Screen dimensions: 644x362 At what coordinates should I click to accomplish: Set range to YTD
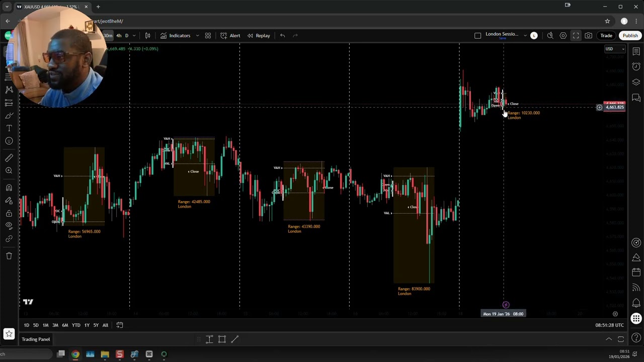76,325
